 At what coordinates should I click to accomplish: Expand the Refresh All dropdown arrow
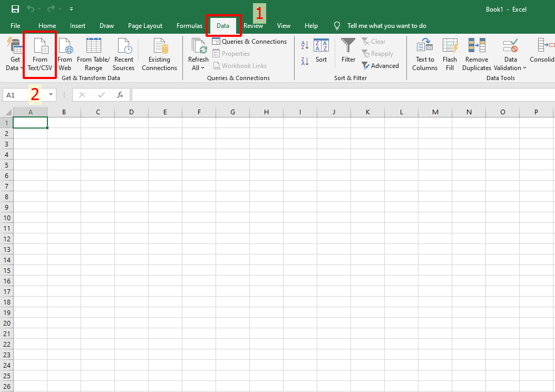[202, 68]
